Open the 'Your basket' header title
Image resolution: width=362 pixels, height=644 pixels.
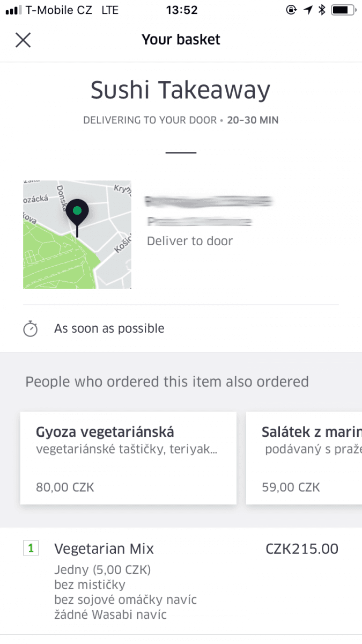point(181,39)
